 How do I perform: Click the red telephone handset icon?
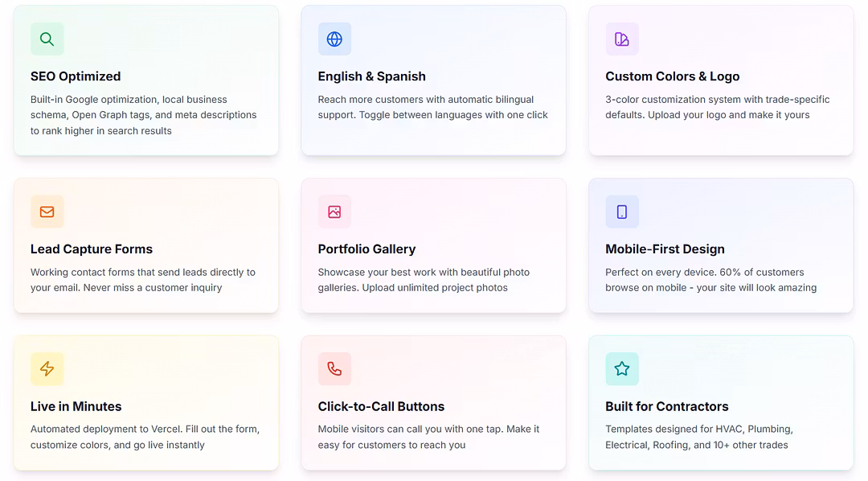(x=334, y=368)
